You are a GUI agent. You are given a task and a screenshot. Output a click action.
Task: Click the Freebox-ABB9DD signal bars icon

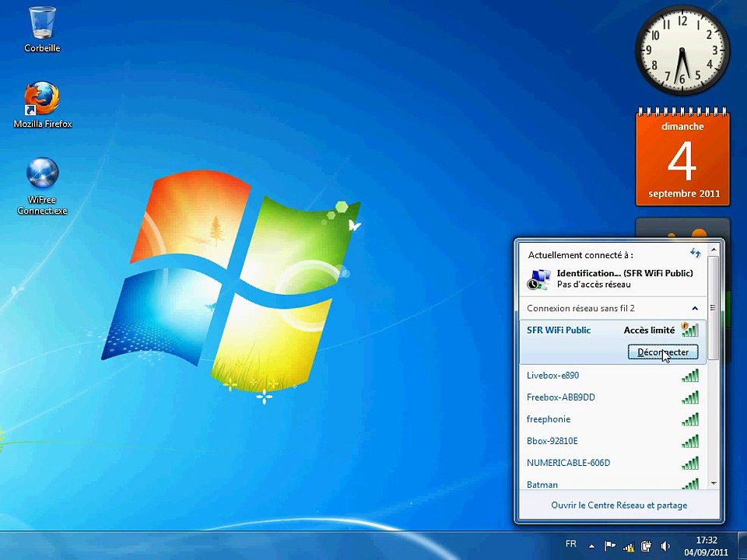coord(690,397)
